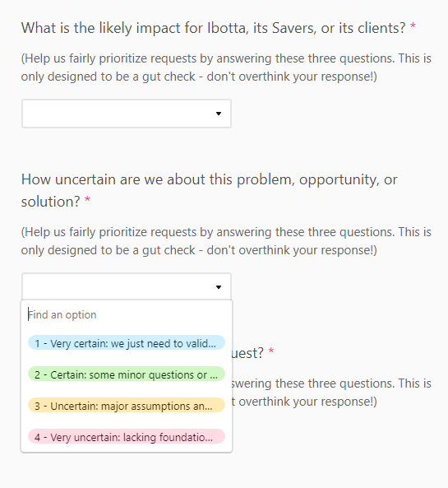The height and width of the screenshot is (488, 448).
Task: Click the 'likely impact for Ibotta' question heading
Action: (213, 28)
